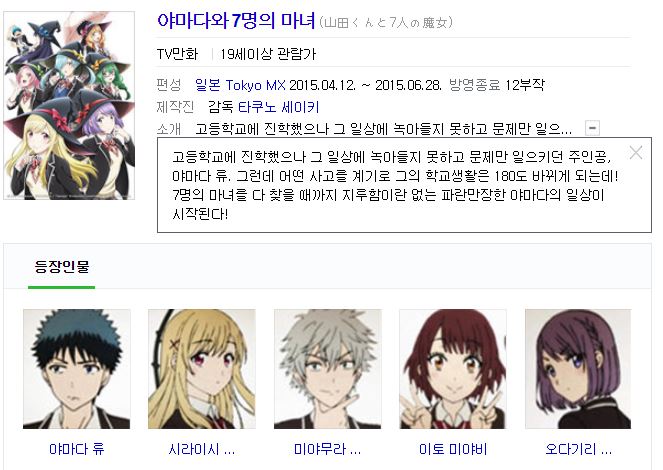
Task: Click the anime poster image
Action: click(x=69, y=105)
